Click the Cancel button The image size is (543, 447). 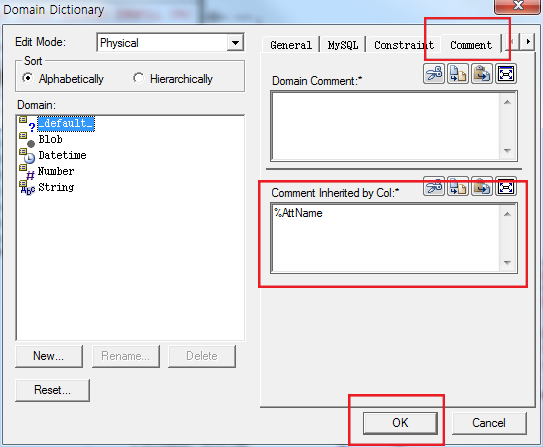point(489,423)
